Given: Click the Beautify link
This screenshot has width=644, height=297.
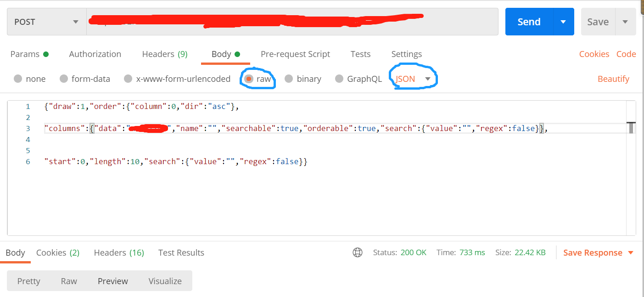Looking at the screenshot, I should point(613,79).
